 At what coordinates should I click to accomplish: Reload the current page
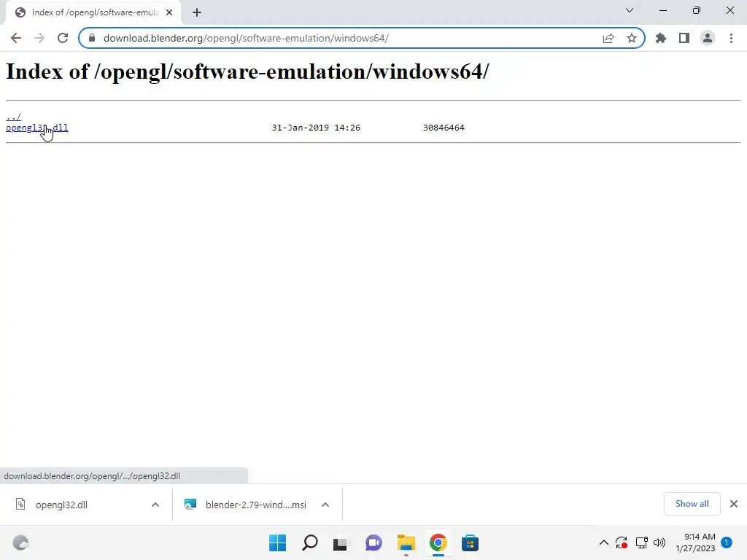[63, 38]
